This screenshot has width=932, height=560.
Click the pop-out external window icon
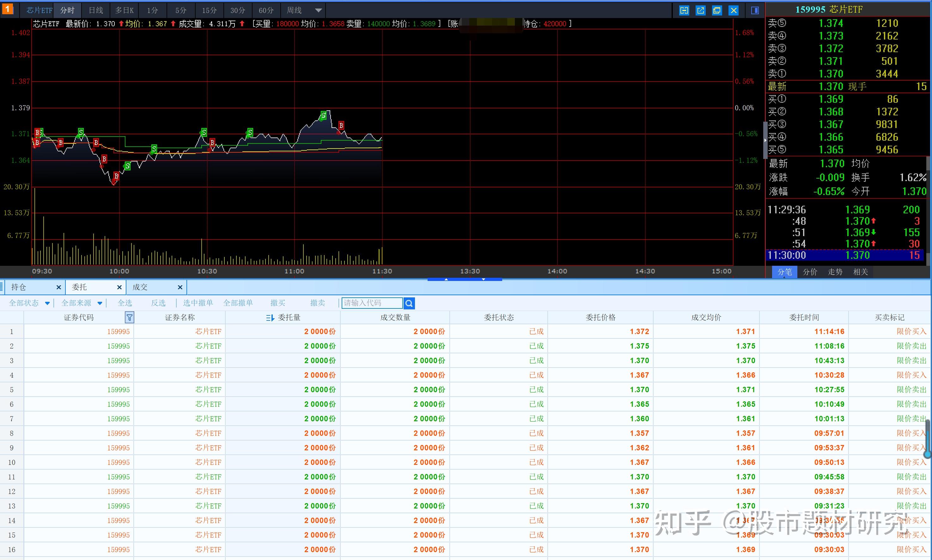coord(701,10)
